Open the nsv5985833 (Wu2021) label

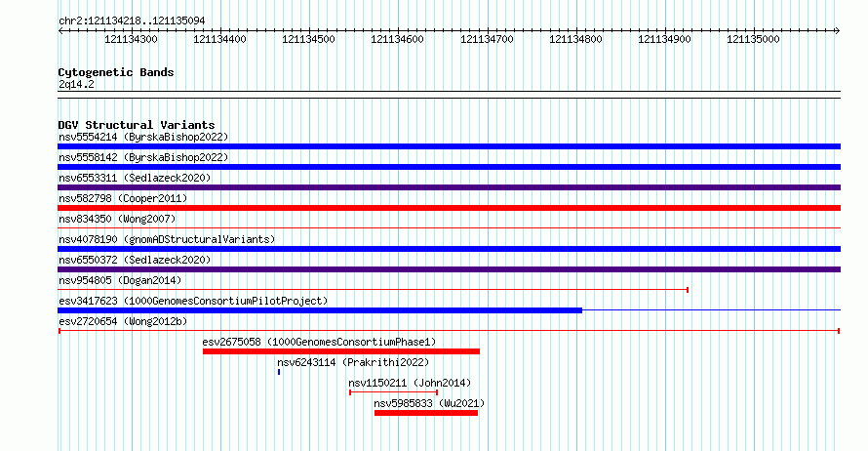pos(429,403)
